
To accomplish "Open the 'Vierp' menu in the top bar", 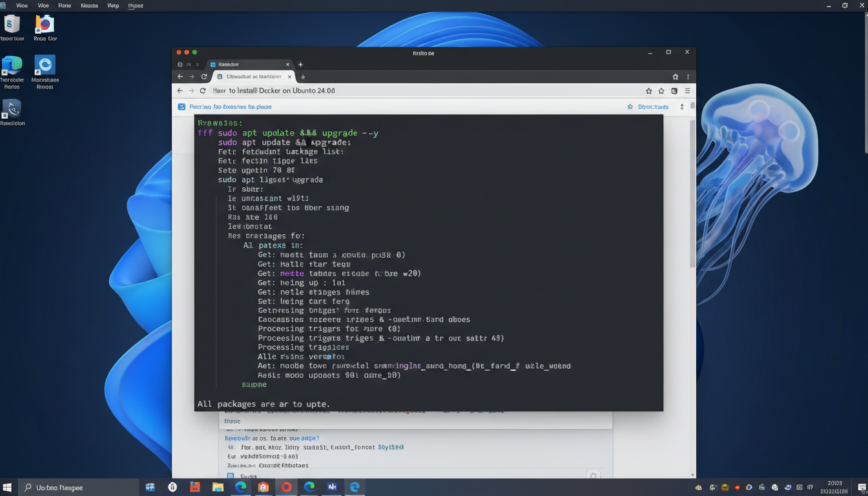I will coord(113,5).
